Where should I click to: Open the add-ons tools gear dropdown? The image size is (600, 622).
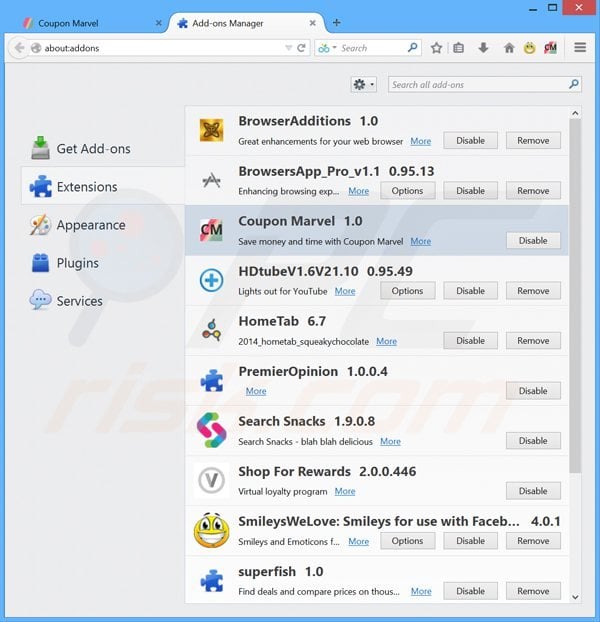[x=363, y=84]
